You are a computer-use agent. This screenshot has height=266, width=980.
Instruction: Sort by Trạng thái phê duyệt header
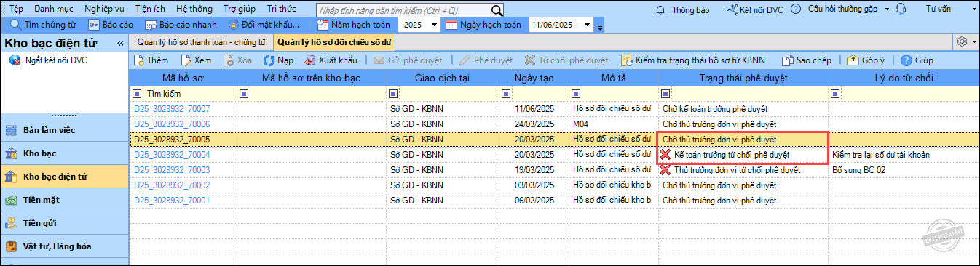tap(743, 78)
